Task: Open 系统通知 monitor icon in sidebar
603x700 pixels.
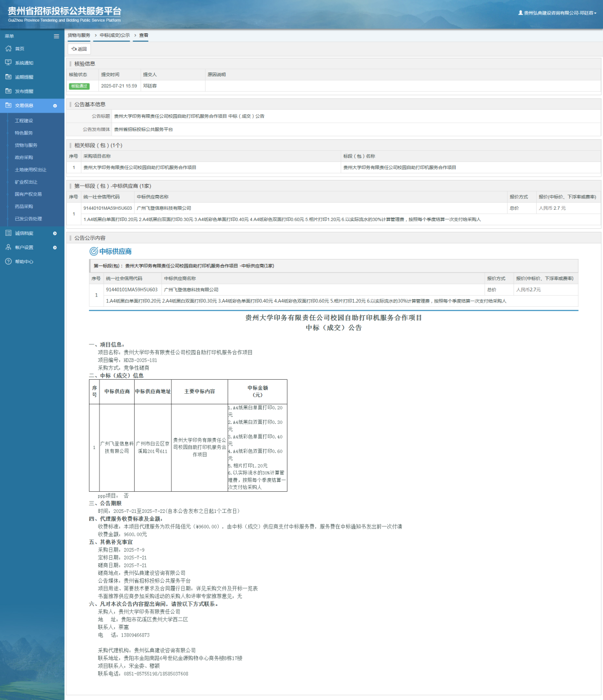Action: click(8, 63)
